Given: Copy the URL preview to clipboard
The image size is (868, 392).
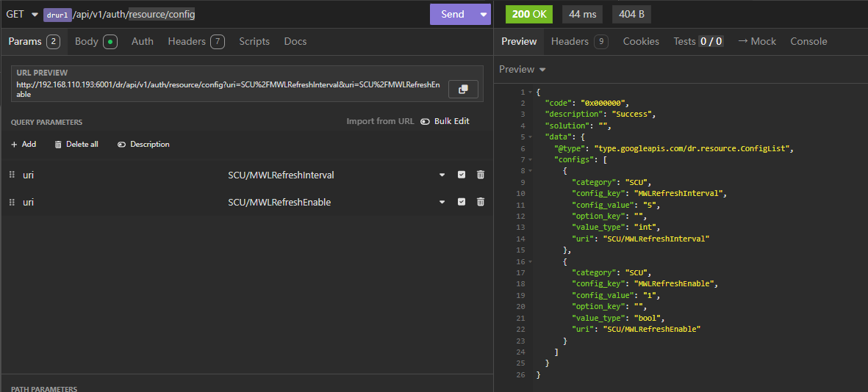Looking at the screenshot, I should coord(463,89).
